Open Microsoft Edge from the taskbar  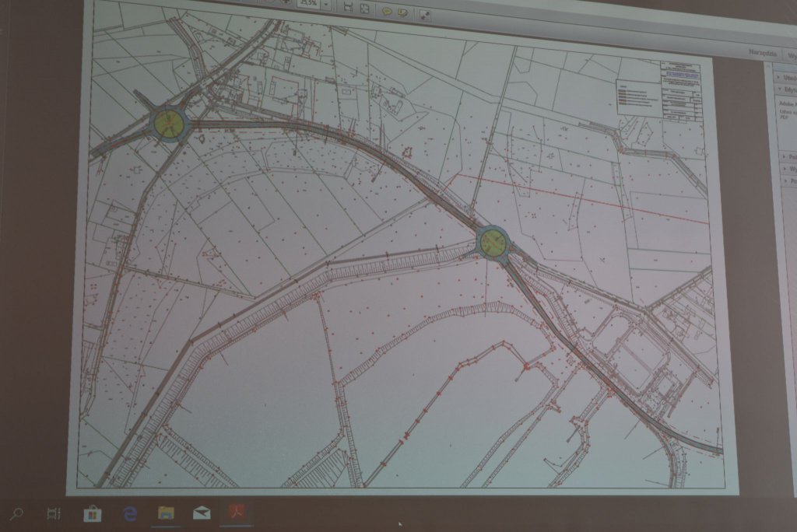coord(130,513)
